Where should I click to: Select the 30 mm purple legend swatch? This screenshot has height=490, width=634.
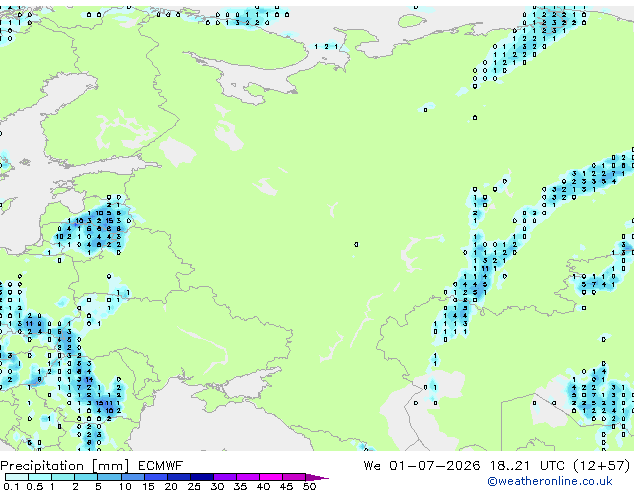tap(225, 477)
